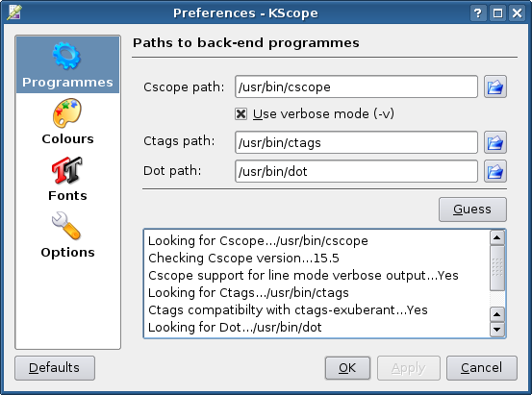Click the KScope title bar app icon
The height and width of the screenshot is (395, 532).
coord(14,12)
